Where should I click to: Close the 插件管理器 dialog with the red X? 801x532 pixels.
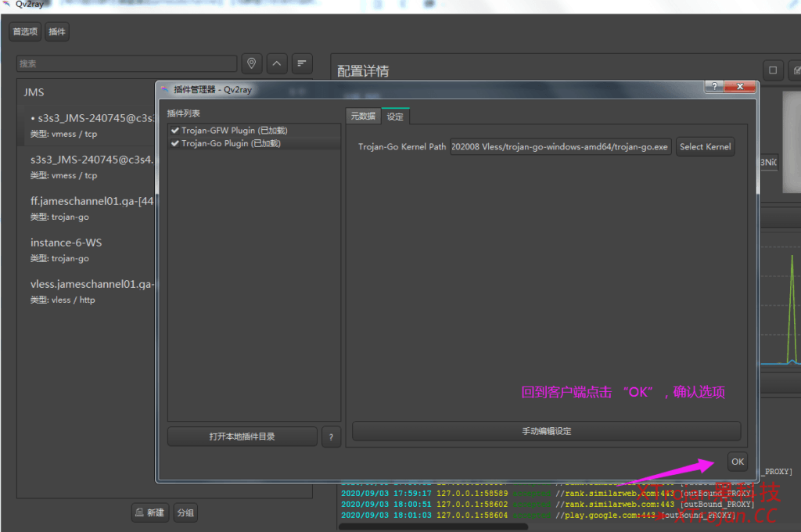[x=738, y=87]
